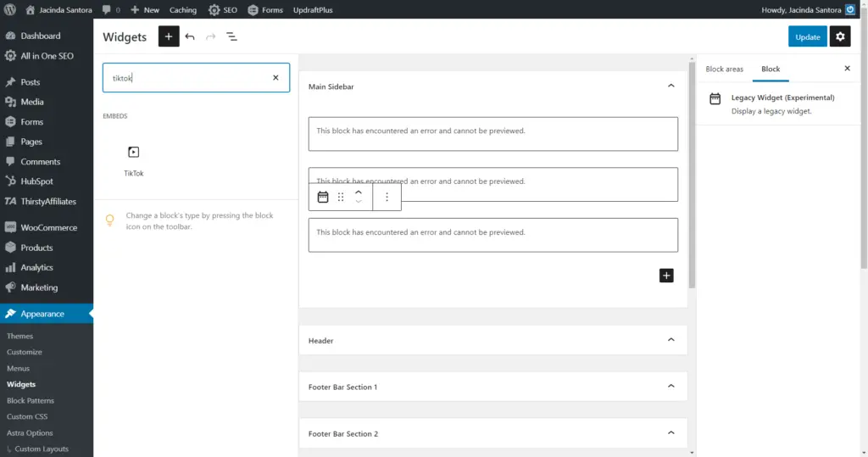The width and height of the screenshot is (868, 457).
Task: Open Themes under Appearance
Action: tap(20, 336)
